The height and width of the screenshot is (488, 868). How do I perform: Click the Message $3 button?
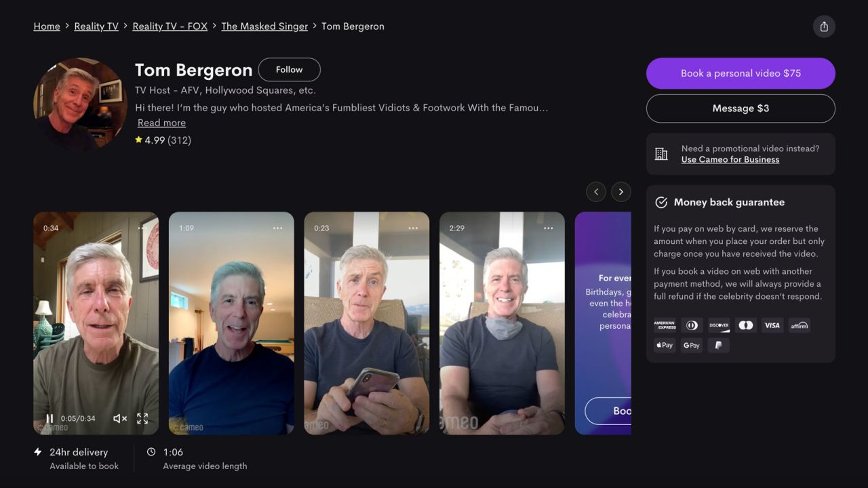tap(741, 108)
